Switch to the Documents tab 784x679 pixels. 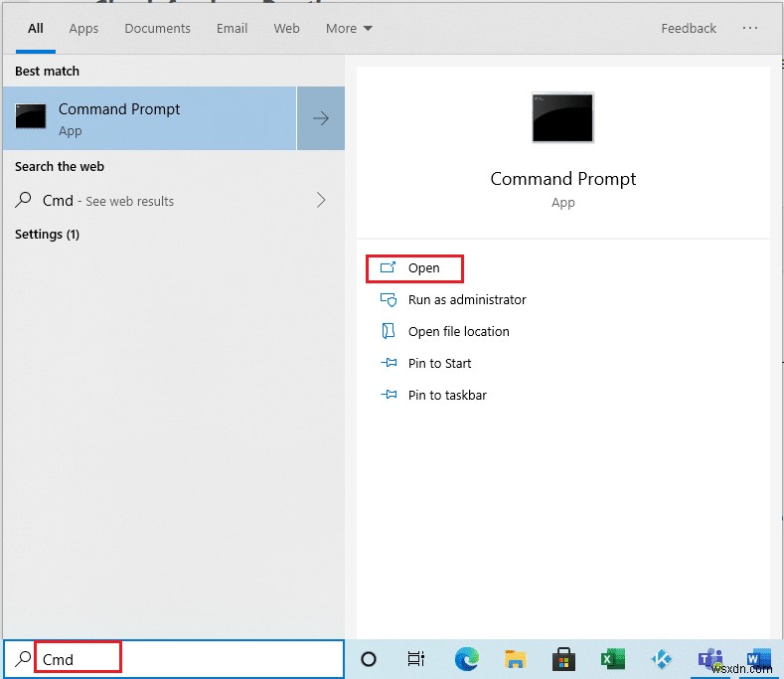pos(157,28)
